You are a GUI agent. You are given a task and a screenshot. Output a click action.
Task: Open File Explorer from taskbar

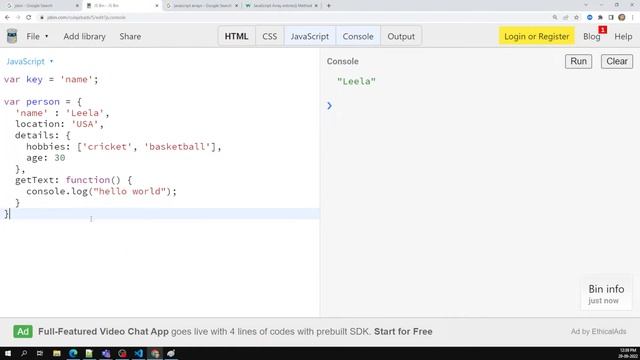(x=57, y=353)
